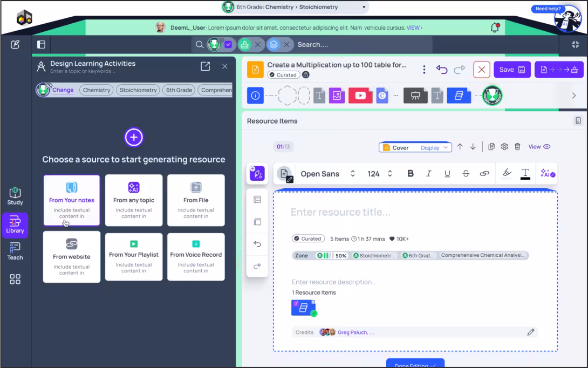
Task: Toggle bold formatting
Action: click(x=411, y=174)
